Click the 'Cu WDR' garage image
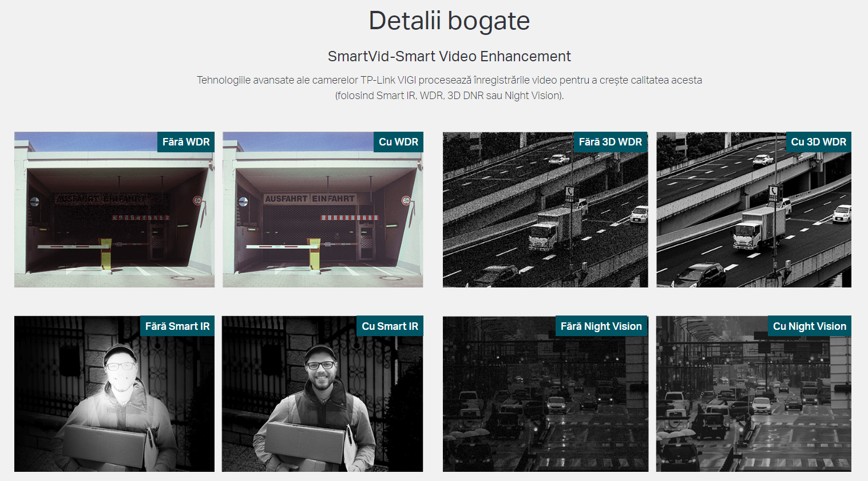Viewport: 868px width, 481px height. click(x=323, y=210)
